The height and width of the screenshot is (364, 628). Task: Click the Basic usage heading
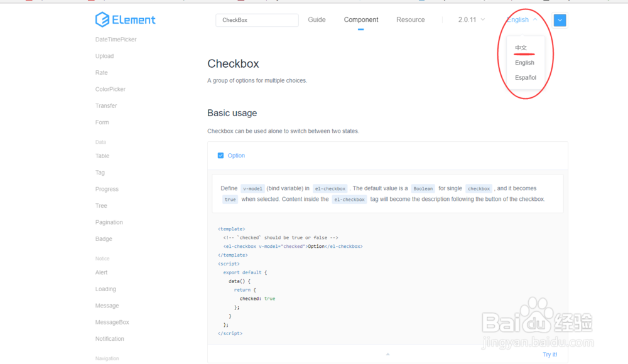[x=232, y=113]
